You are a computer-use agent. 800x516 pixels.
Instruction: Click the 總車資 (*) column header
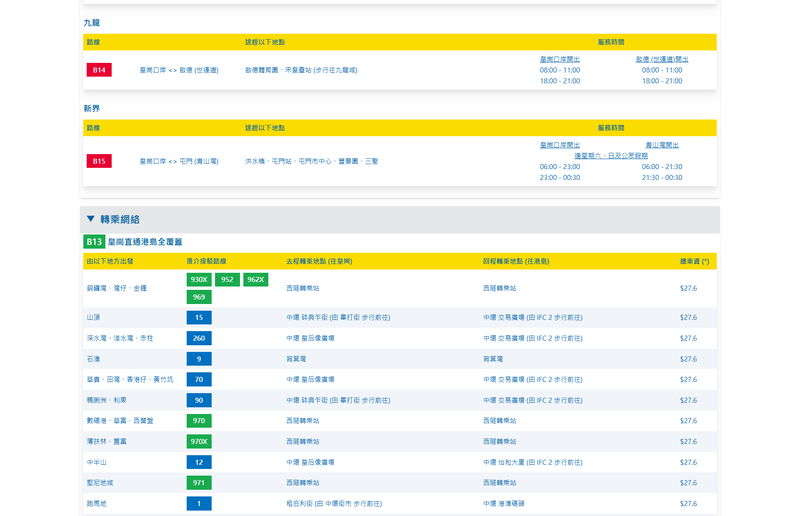[x=694, y=261]
